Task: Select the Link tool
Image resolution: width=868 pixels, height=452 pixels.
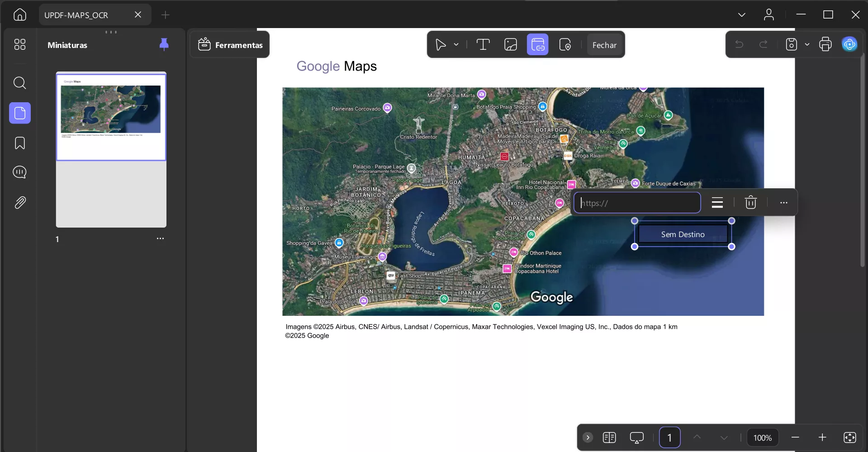Action: pos(538,44)
